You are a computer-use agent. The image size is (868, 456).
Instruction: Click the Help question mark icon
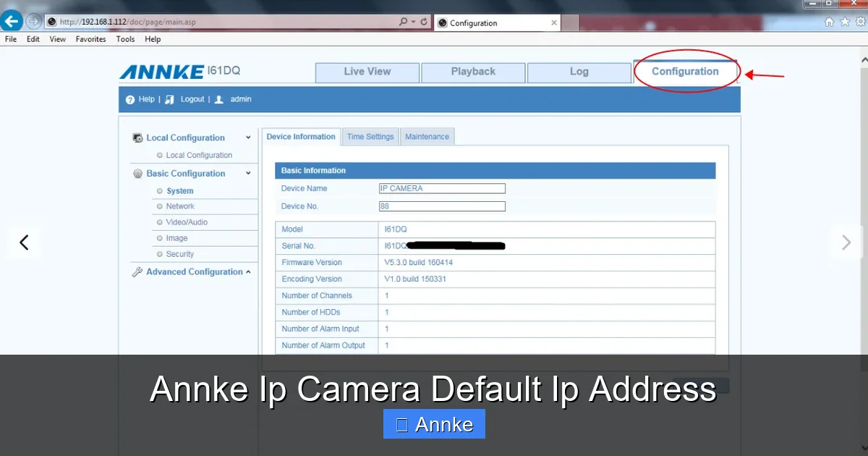(x=130, y=100)
